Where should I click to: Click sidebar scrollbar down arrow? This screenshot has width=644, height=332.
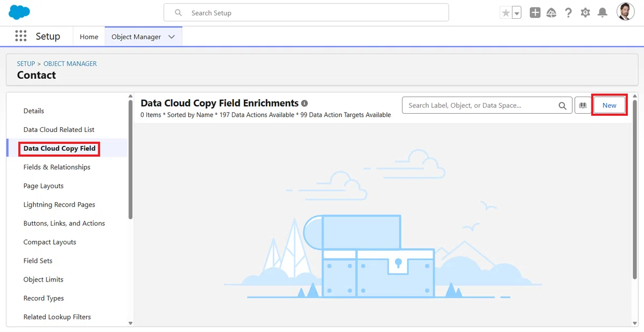(130, 323)
